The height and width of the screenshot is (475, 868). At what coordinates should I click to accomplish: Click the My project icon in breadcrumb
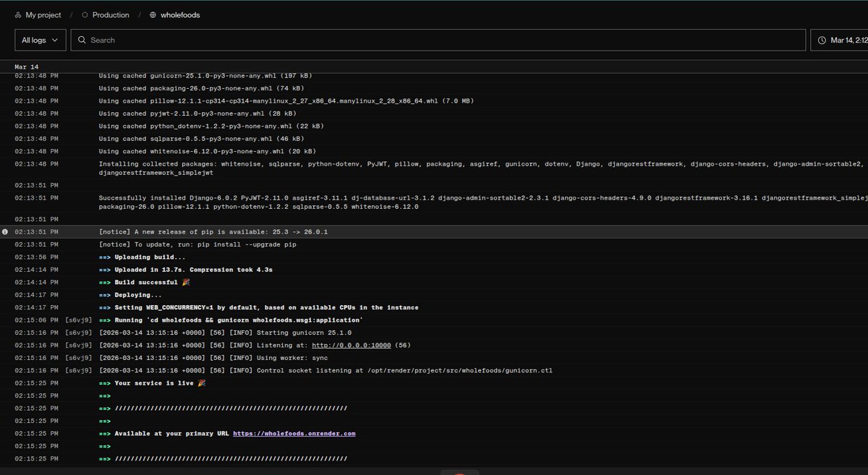18,14
